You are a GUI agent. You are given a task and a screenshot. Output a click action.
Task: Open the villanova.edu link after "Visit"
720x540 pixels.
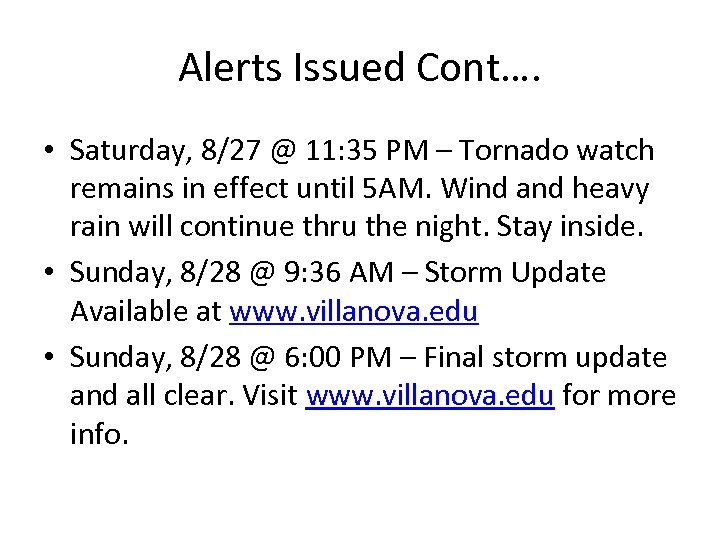(430, 396)
